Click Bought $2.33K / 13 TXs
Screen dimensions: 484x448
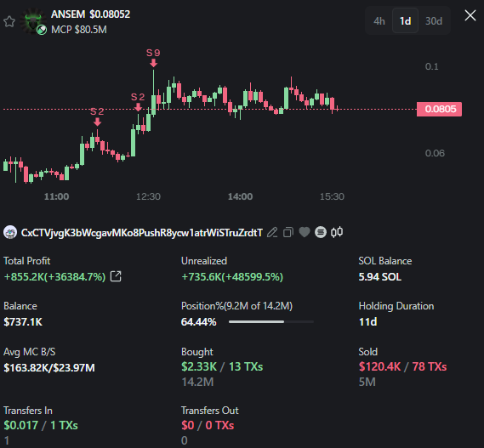click(222, 367)
